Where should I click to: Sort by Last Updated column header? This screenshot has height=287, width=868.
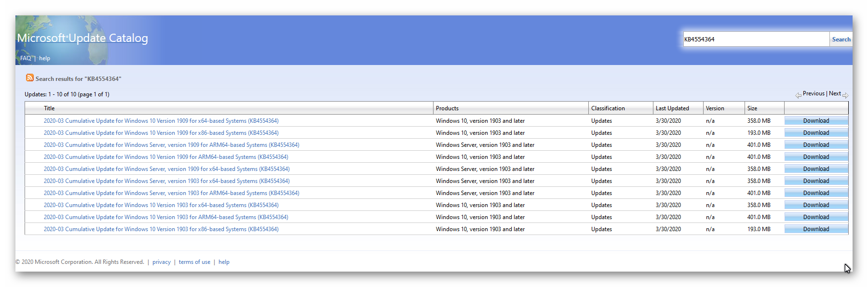(x=672, y=108)
